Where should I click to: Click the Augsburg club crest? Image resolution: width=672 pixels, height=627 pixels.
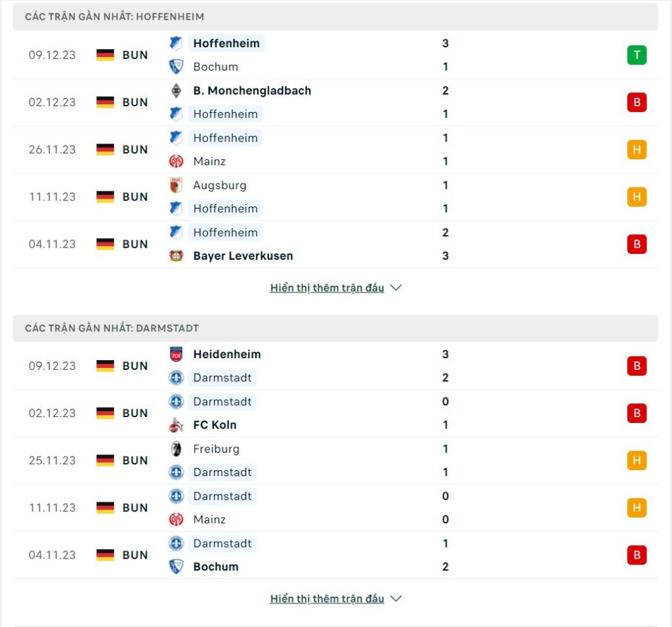pyautogui.click(x=176, y=186)
